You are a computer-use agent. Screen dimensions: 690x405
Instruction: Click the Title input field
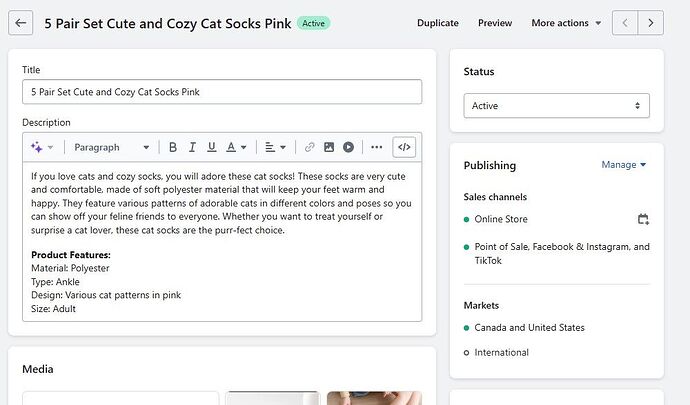(x=222, y=92)
